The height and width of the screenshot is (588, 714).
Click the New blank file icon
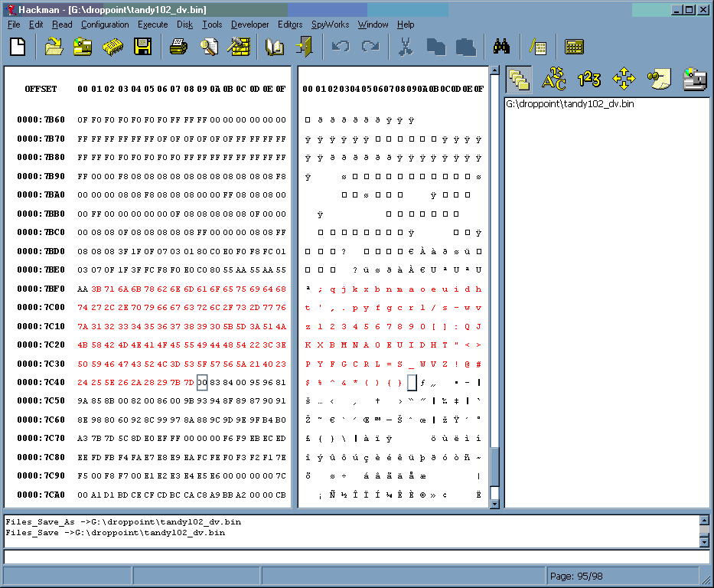[x=18, y=47]
